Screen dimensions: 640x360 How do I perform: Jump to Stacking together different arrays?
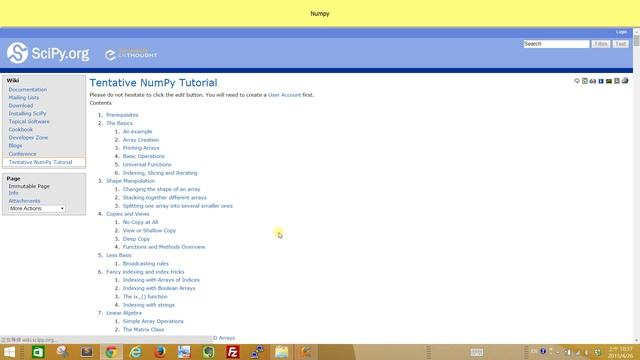164,198
